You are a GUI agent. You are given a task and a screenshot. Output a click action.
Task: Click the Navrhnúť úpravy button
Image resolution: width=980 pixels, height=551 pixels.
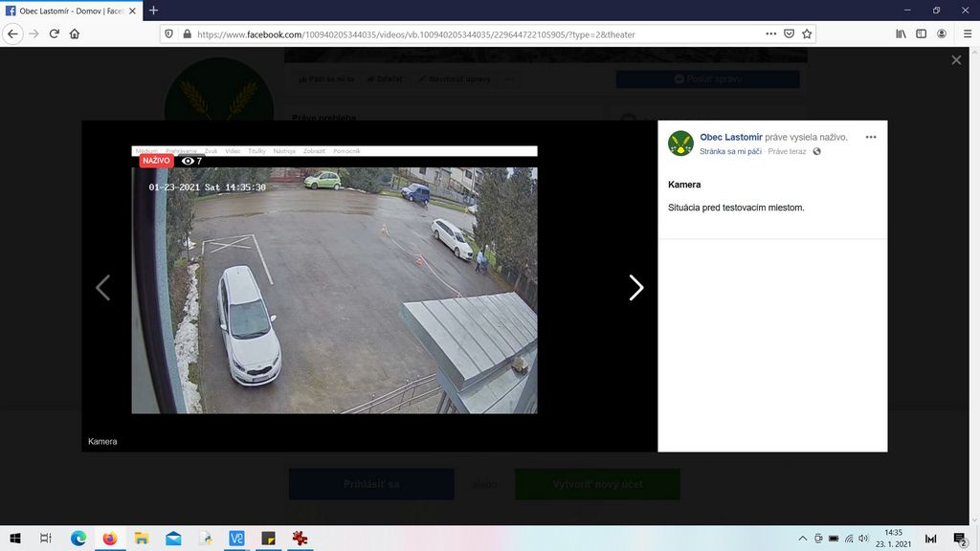(x=455, y=79)
